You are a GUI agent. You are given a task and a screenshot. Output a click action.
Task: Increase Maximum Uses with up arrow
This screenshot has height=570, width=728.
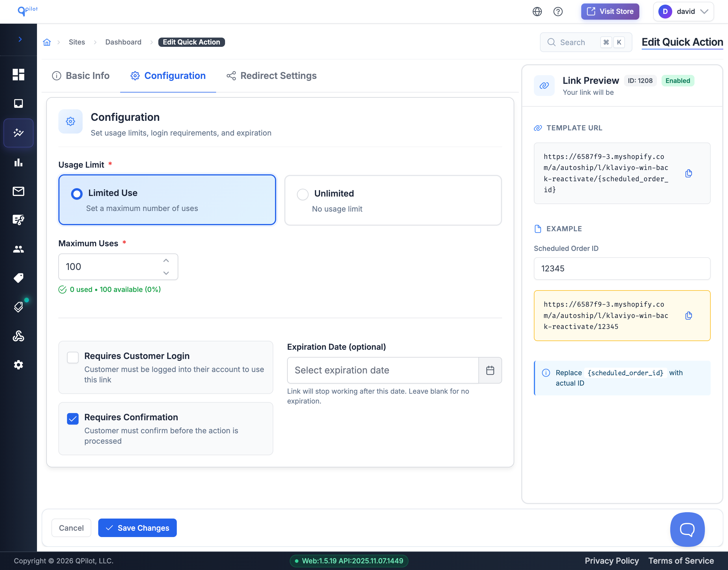[x=166, y=260]
